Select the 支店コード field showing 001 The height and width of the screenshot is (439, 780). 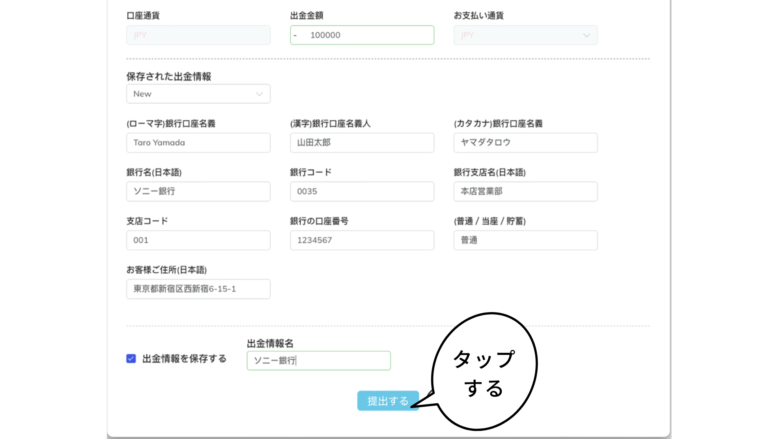click(x=198, y=240)
